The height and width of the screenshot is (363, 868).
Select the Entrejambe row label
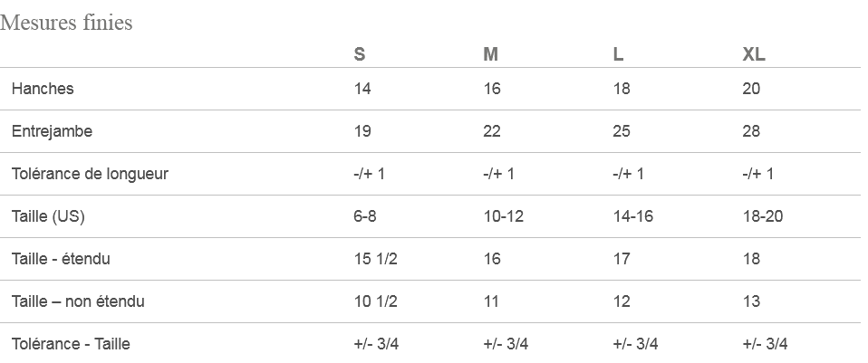tap(52, 131)
